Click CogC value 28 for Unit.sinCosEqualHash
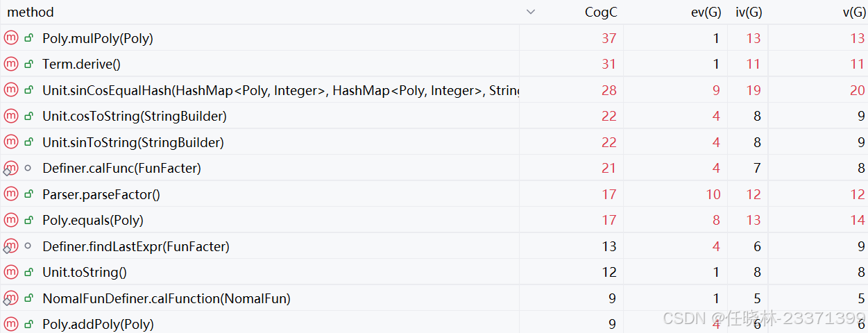Viewport: 868px width, 333px height. 609,90
